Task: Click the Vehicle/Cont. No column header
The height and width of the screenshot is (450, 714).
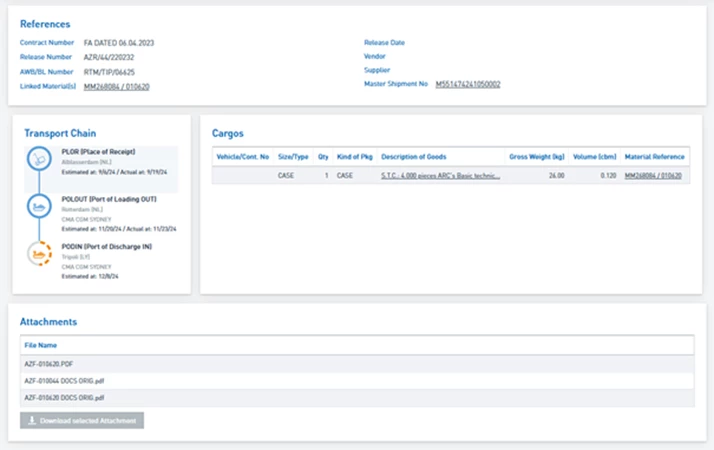Action: click(243, 157)
